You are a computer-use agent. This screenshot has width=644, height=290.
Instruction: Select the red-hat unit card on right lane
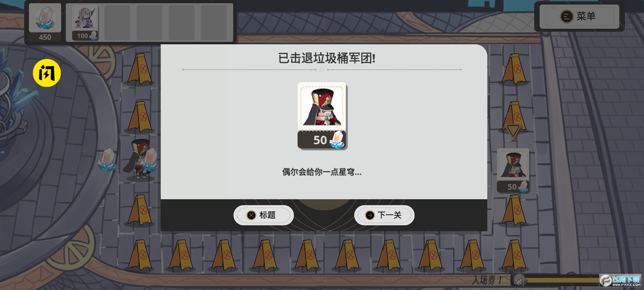pyautogui.click(x=513, y=171)
